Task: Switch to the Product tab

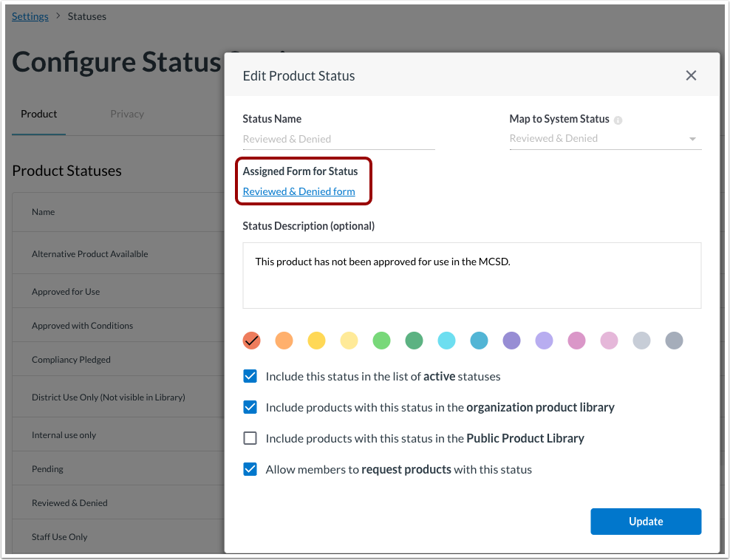Action: [x=38, y=114]
